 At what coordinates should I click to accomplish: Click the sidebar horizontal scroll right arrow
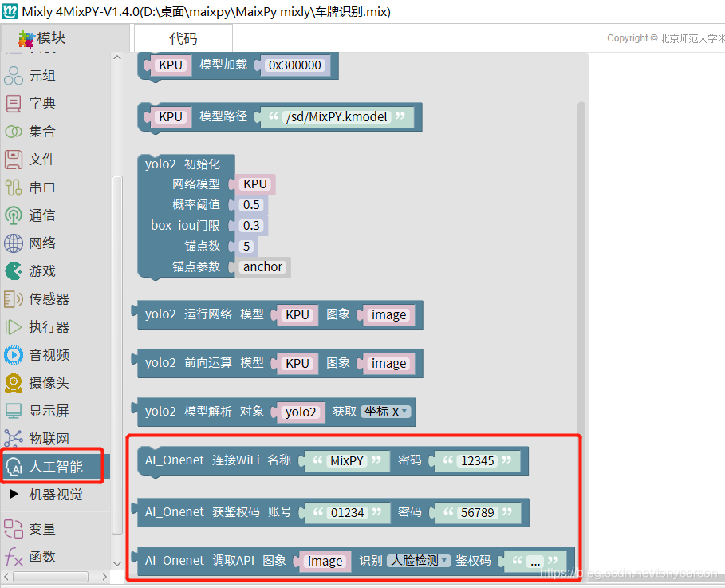[x=104, y=577]
